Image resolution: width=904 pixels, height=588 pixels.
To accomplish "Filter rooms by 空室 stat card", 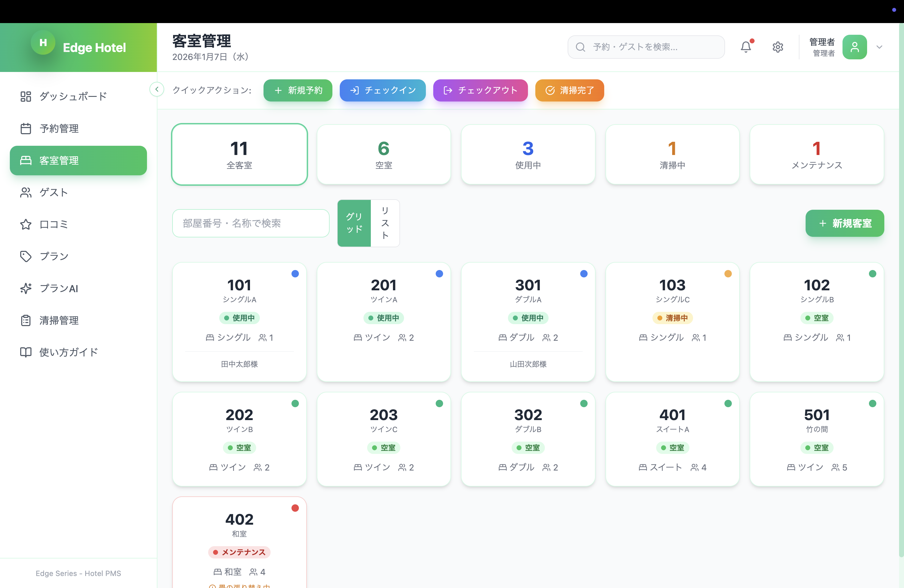I will pos(384,155).
